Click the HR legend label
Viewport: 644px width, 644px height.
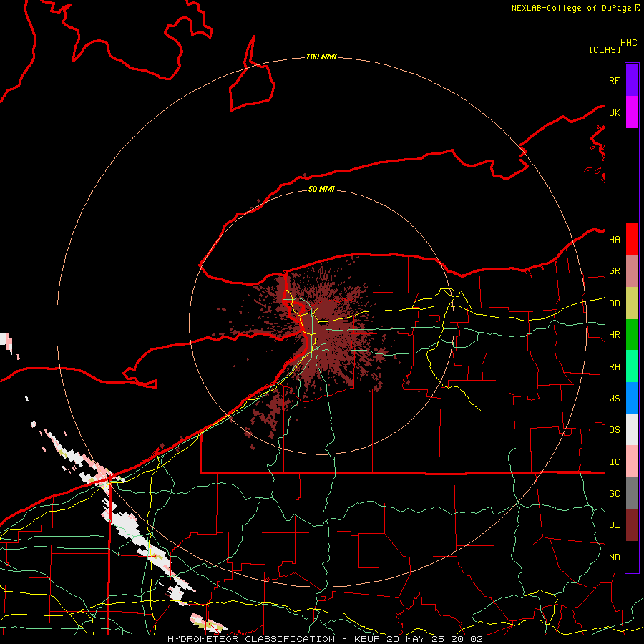click(x=614, y=335)
